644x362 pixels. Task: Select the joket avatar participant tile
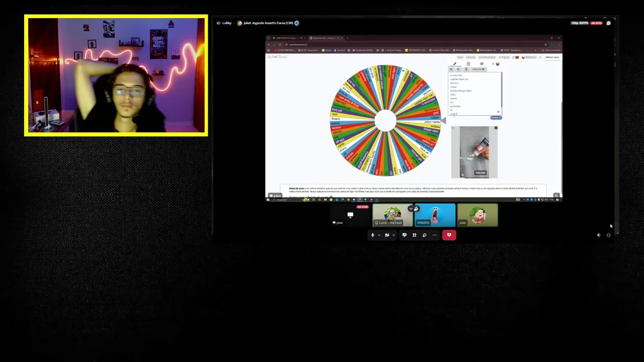477,215
